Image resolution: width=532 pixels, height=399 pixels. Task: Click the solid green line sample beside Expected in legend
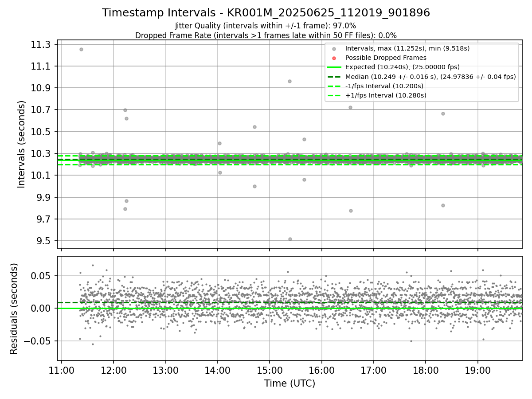click(x=334, y=67)
